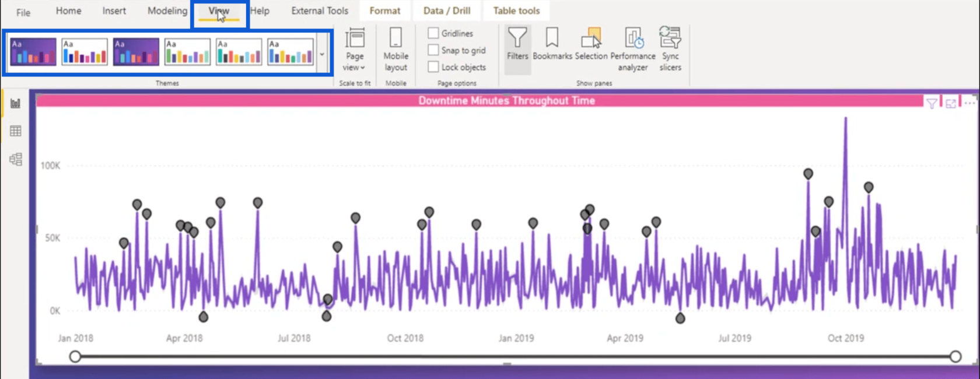Viewport: 980px width, 379px height.
Task: Click the x-axis label 'Jan 2018'
Action: pos(76,338)
